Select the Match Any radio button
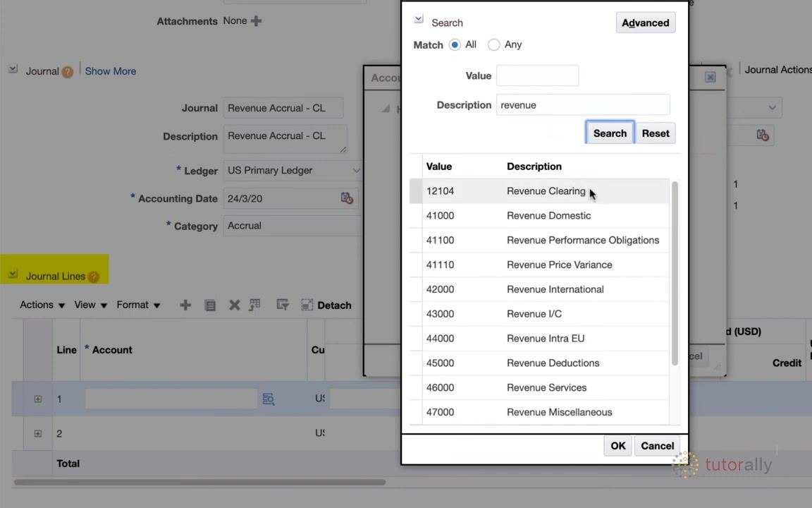Image resolution: width=812 pixels, height=508 pixels. 493,44
